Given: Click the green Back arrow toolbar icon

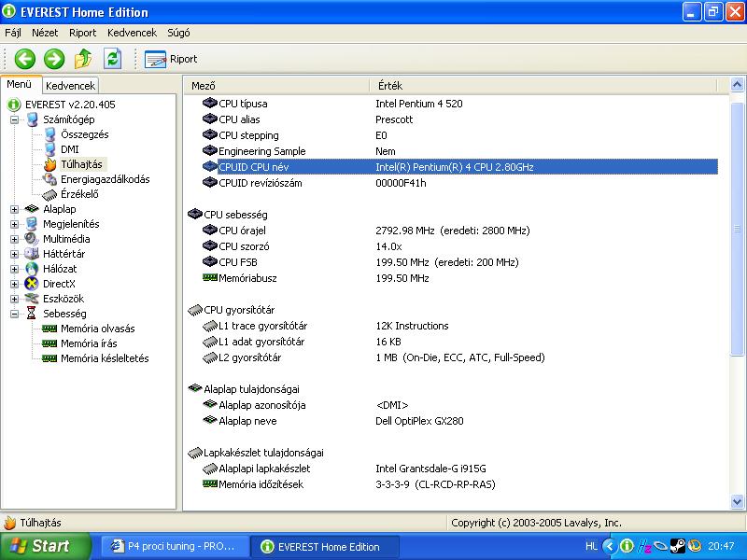Looking at the screenshot, I should point(25,59).
